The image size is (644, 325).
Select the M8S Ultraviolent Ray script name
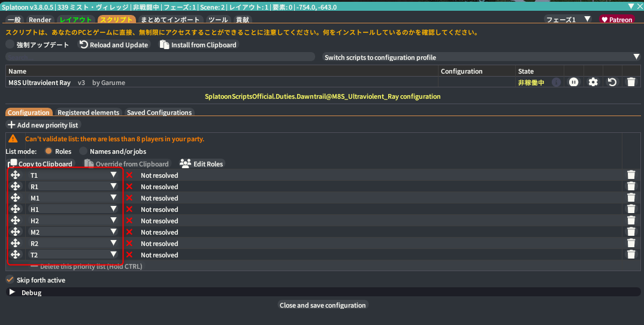pyautogui.click(x=40, y=83)
